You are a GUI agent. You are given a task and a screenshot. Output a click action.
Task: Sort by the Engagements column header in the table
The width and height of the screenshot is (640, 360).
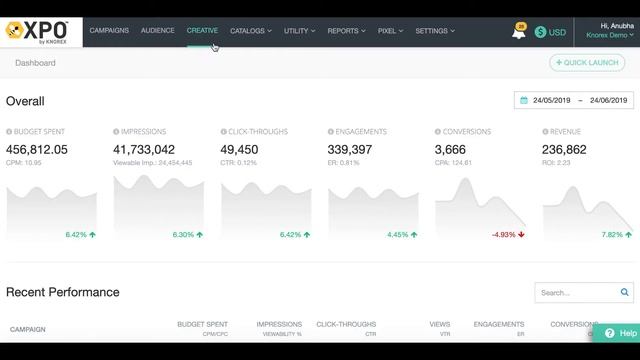499,324
